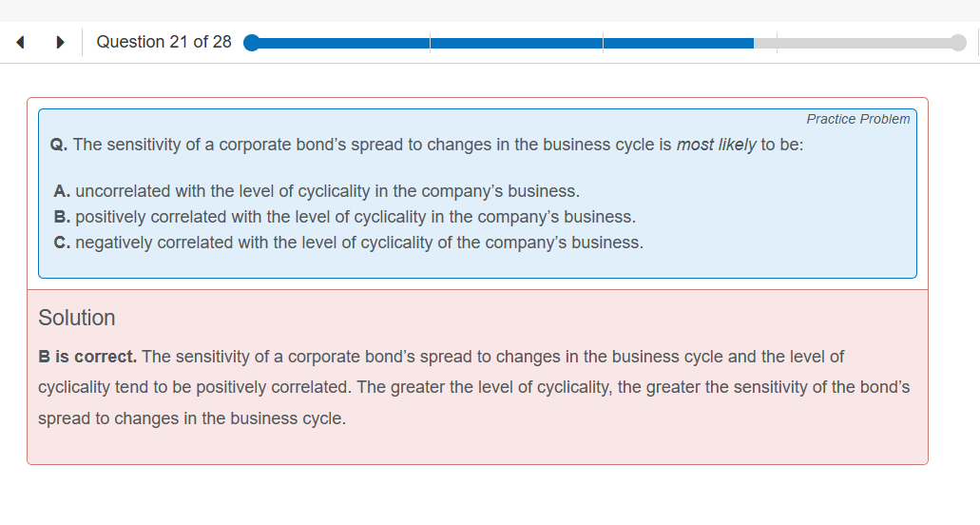
Task: Advance with the next question arrow
Action: [60, 43]
